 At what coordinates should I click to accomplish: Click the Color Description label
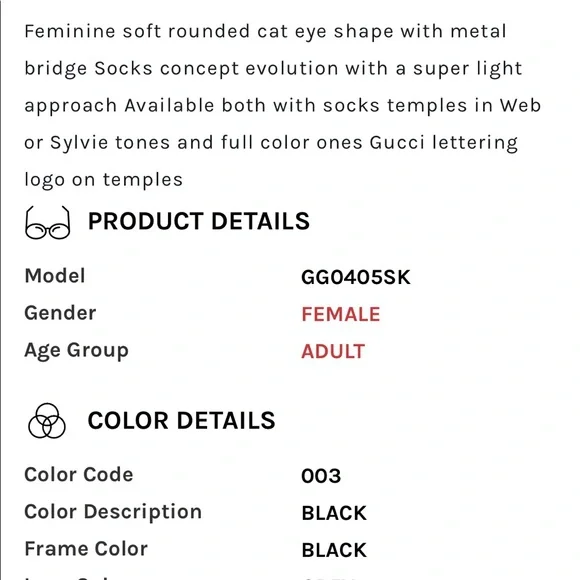[113, 512]
